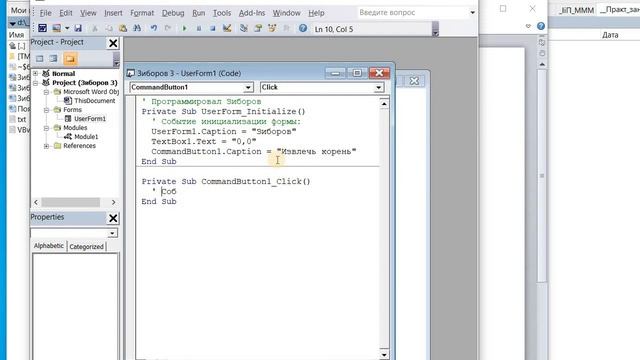Click the grayed Toolbox toolbar icon
Screen dimensions: 640x360
coord(286,28)
